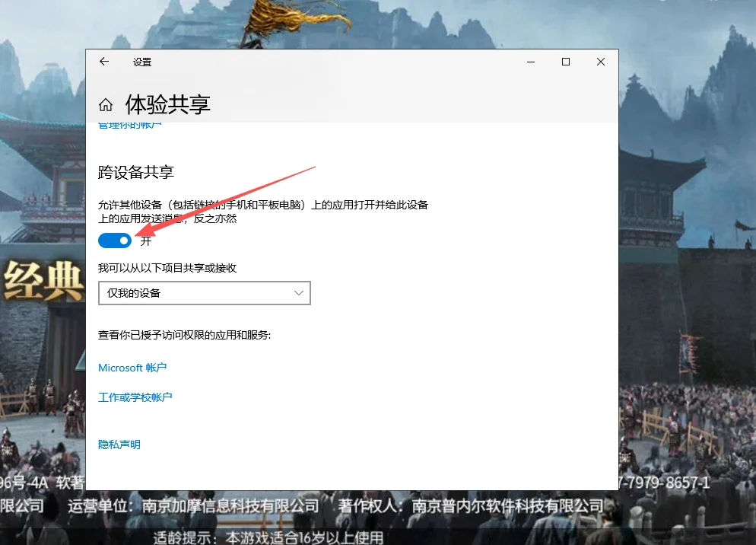Turn off the cross-device sharing toggle
756x545 pixels.
click(x=115, y=241)
